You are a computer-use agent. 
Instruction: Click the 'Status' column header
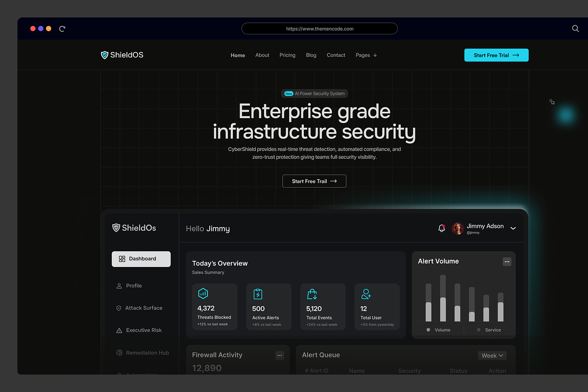(x=459, y=371)
